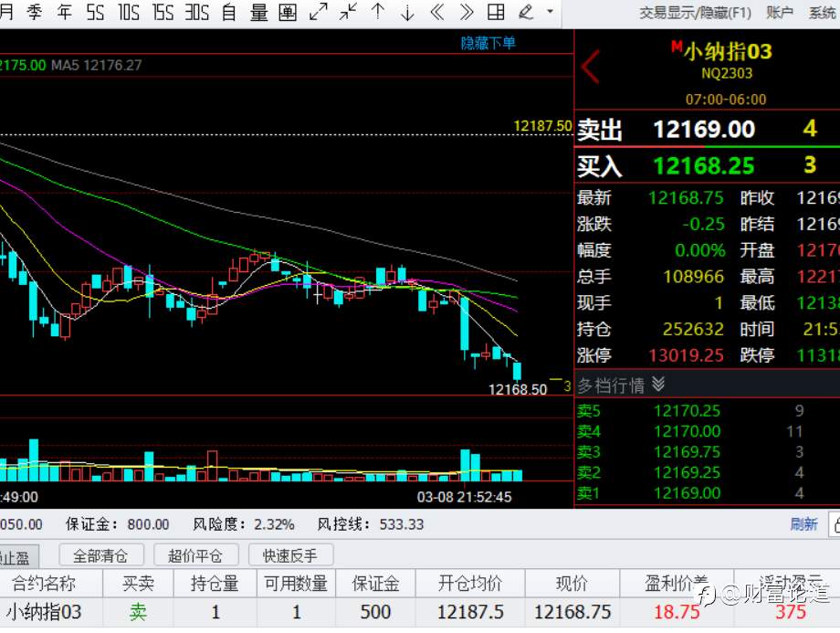This screenshot has width=840, height=633.
Task: Open the 账户 menu
Action: [x=780, y=12]
